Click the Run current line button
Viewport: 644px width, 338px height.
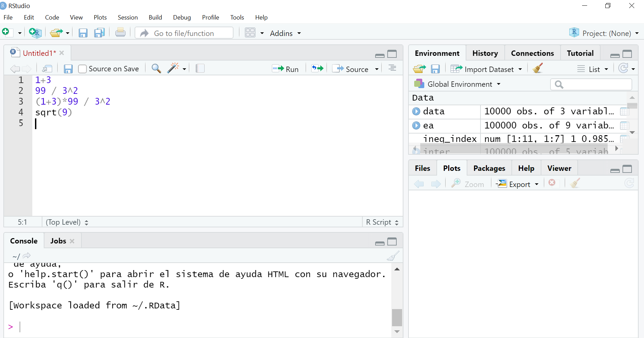point(285,69)
